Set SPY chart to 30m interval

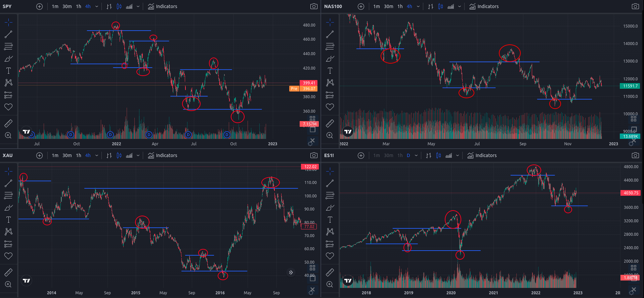point(67,6)
